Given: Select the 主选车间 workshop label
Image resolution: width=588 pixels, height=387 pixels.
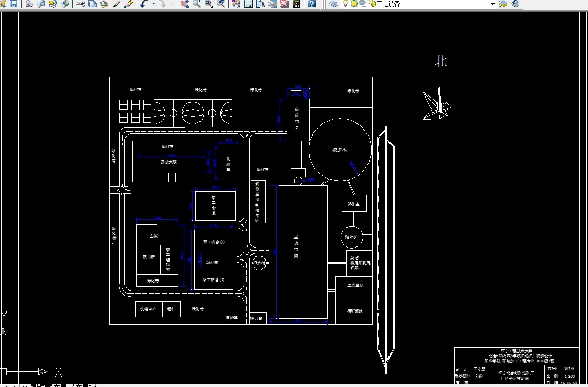Looking at the screenshot, I should [296, 246].
